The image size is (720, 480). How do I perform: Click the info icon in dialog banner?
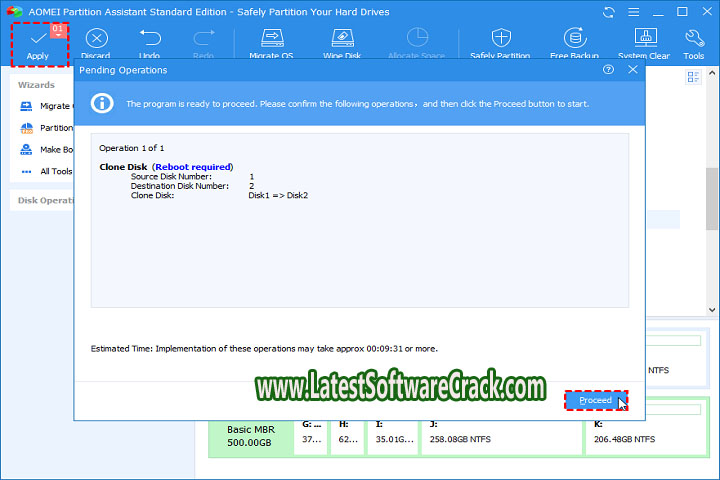click(102, 103)
